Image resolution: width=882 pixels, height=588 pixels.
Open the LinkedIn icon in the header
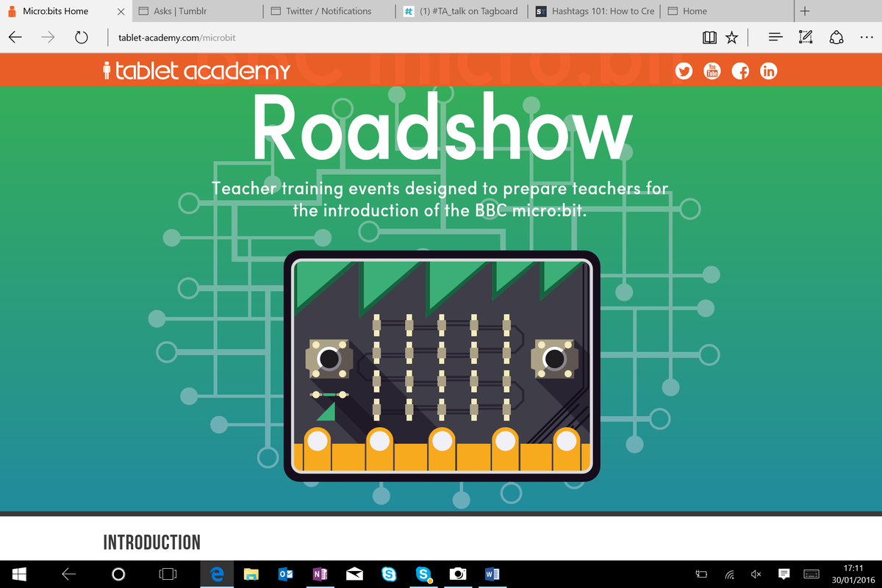(769, 71)
